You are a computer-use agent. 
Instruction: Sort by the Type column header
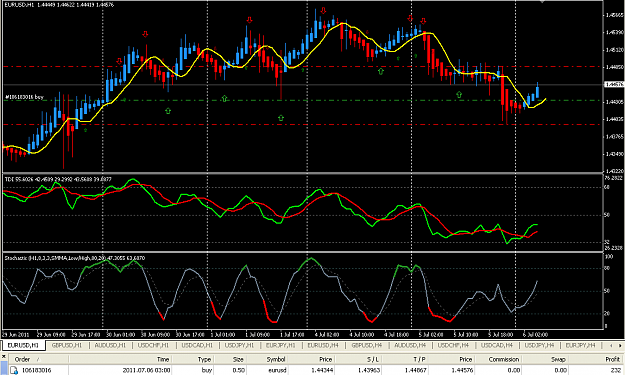(205, 359)
